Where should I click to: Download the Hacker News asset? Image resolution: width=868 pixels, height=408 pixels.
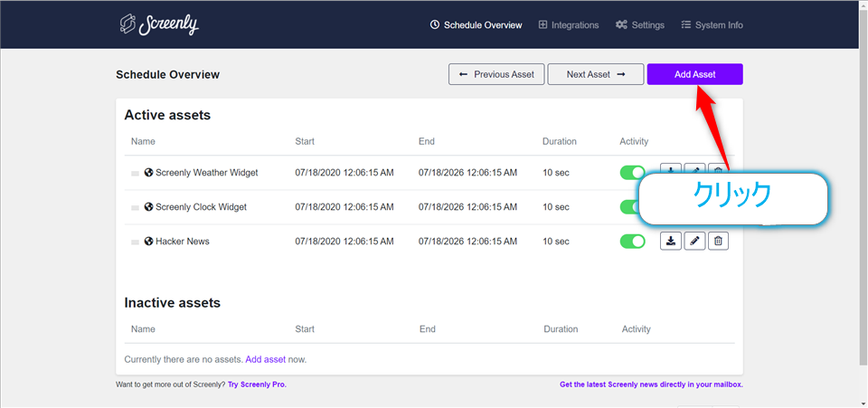coord(670,242)
